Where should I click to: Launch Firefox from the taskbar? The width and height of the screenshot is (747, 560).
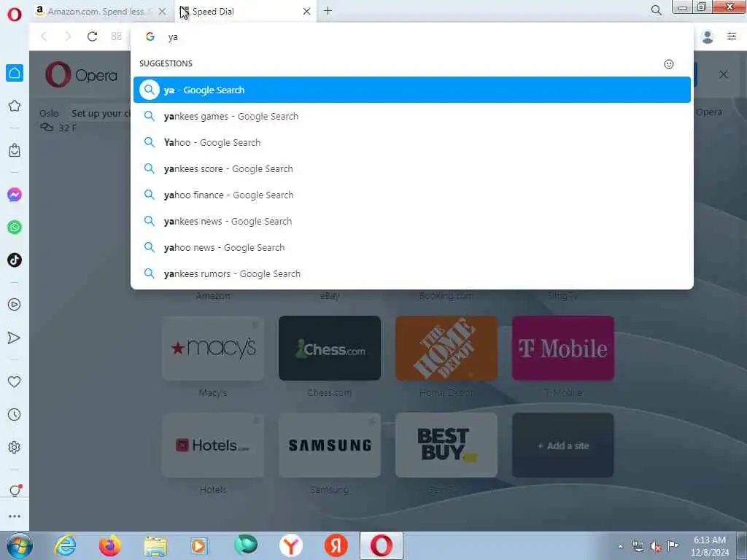[110, 545]
